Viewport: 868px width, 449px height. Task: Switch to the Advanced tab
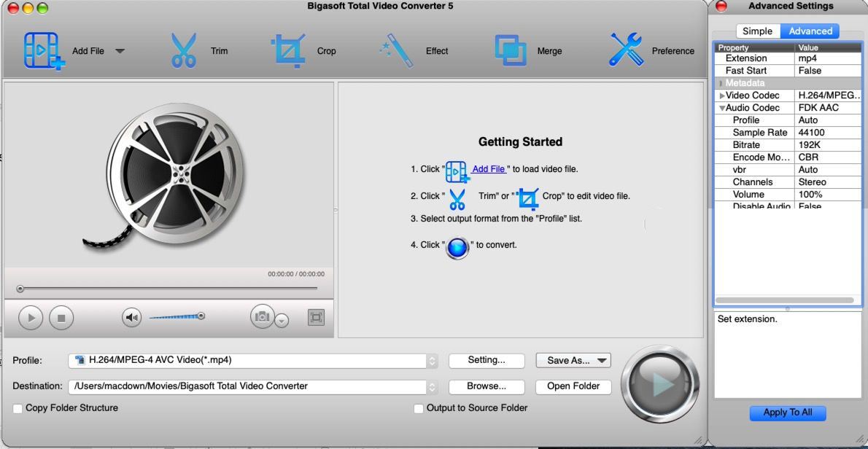click(x=810, y=31)
